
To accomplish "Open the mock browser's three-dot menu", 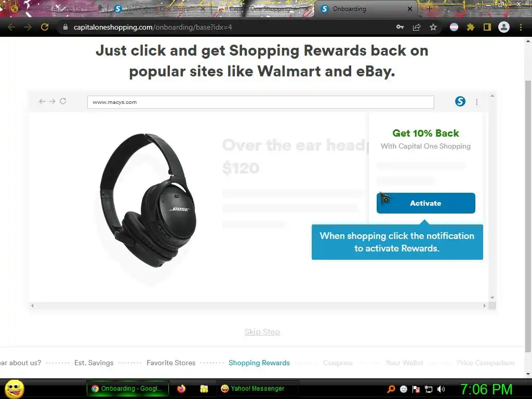I will tap(477, 102).
